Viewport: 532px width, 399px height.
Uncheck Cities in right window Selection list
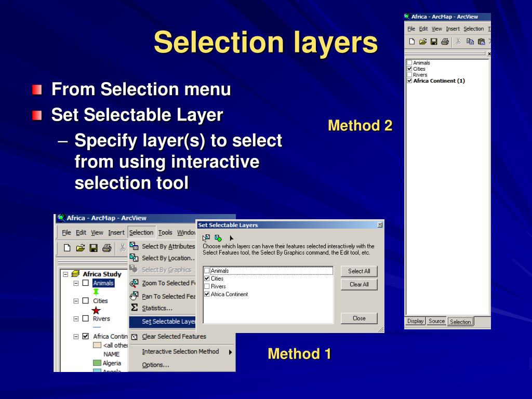point(409,69)
